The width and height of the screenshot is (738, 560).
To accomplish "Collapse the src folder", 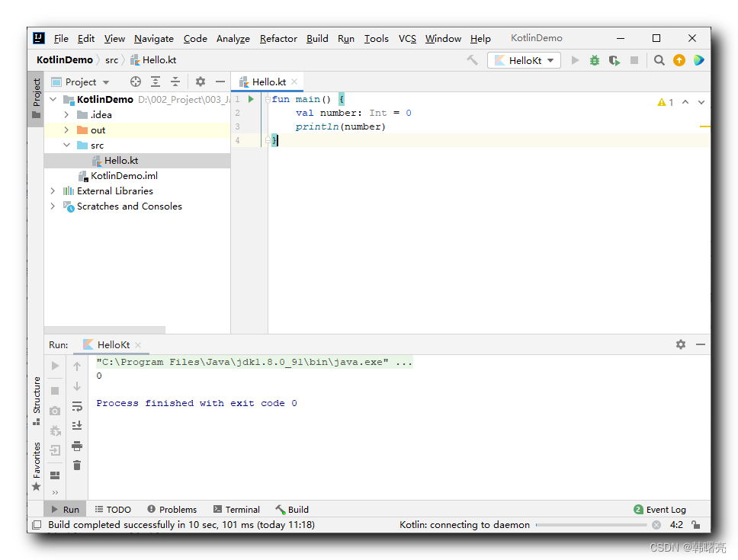I will pos(66,146).
